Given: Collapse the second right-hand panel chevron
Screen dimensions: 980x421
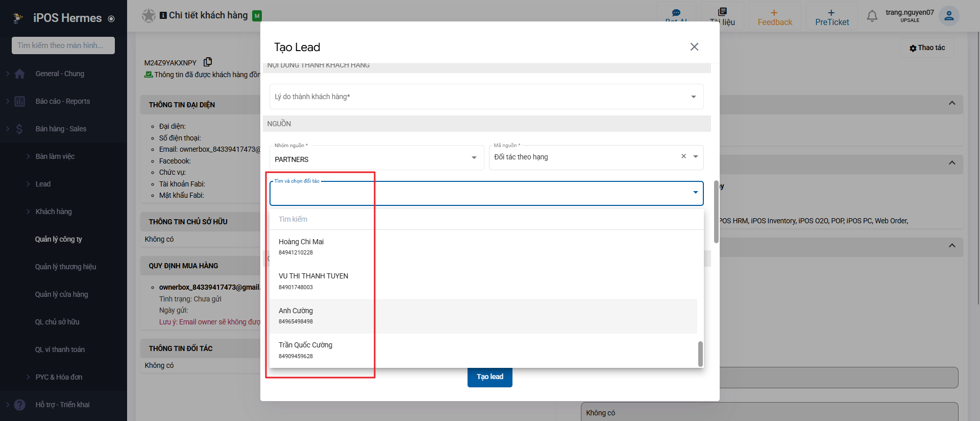Looking at the screenshot, I should click(x=952, y=163).
